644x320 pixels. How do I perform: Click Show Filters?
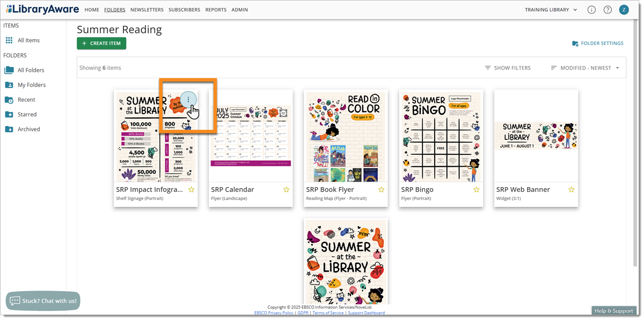click(x=508, y=68)
